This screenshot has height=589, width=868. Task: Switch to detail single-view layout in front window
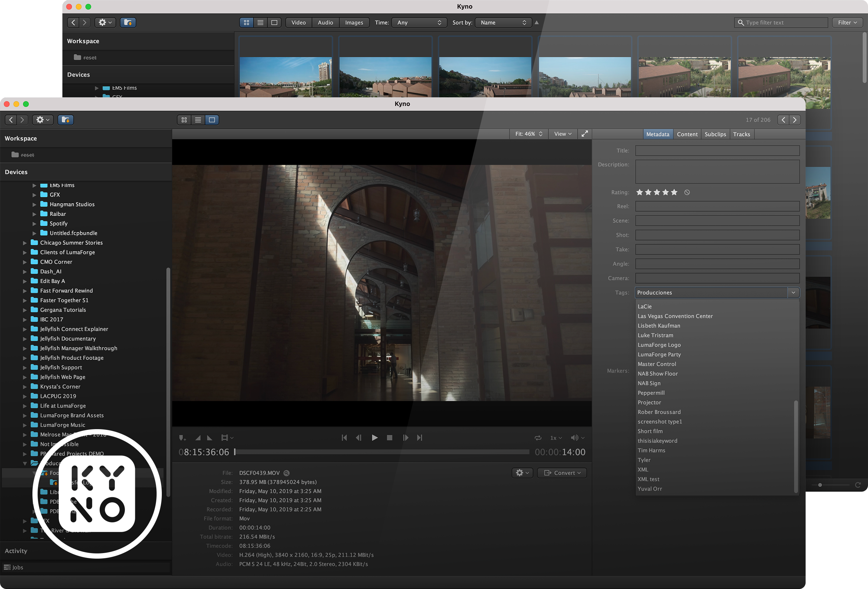pos(212,120)
